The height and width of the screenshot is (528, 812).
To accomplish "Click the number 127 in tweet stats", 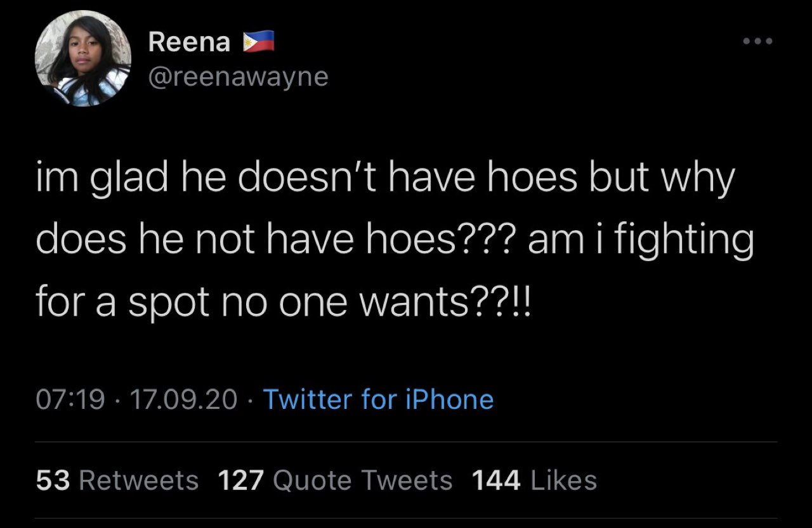I will point(240,480).
